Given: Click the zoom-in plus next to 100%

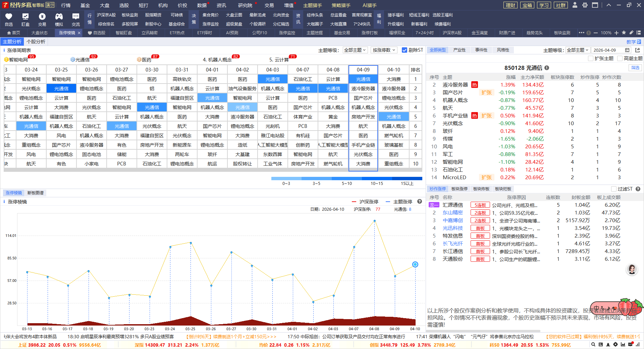Looking at the screenshot, I should coord(616,33).
